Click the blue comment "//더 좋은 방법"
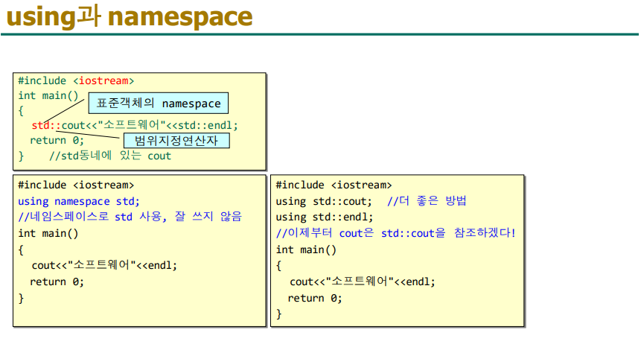 click(427, 201)
